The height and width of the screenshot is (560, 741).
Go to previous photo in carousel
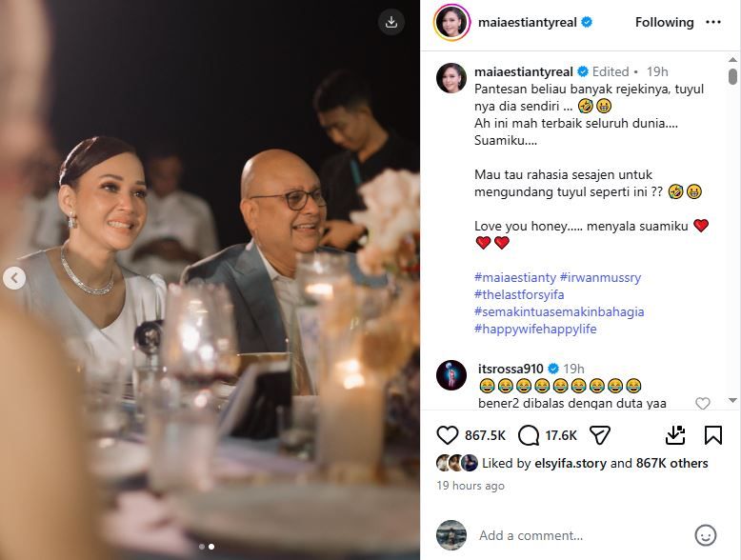14,278
